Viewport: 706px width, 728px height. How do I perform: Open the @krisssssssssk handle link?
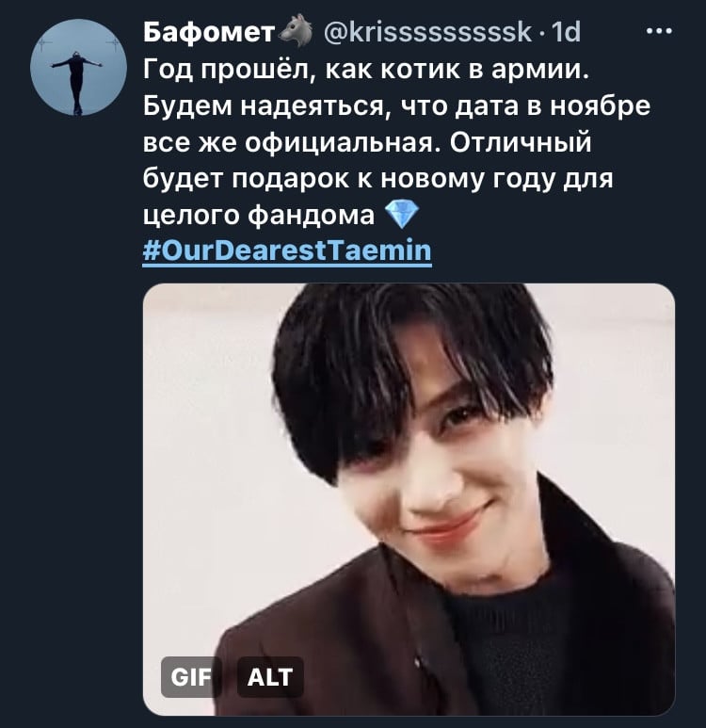pyautogui.click(x=427, y=32)
